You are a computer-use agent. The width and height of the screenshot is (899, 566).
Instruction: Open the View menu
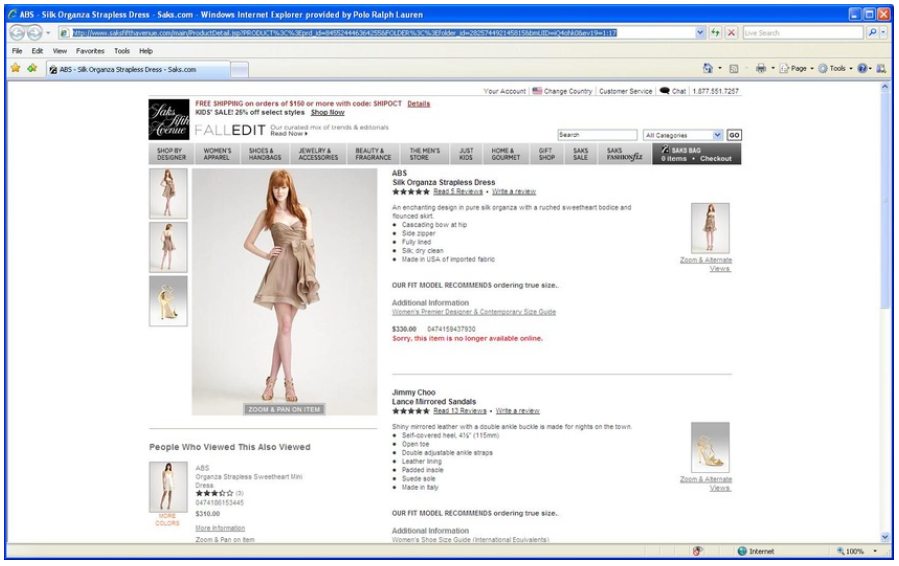tap(60, 51)
